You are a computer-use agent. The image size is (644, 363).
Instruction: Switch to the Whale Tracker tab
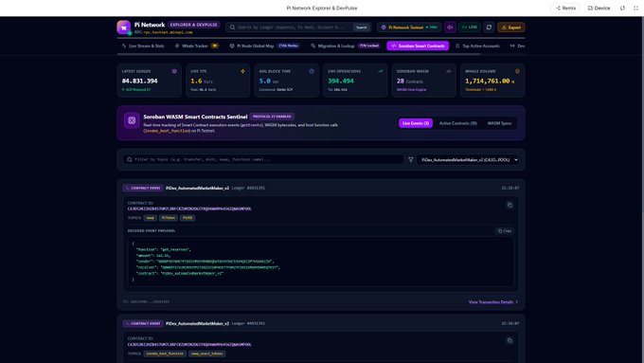[197, 45]
